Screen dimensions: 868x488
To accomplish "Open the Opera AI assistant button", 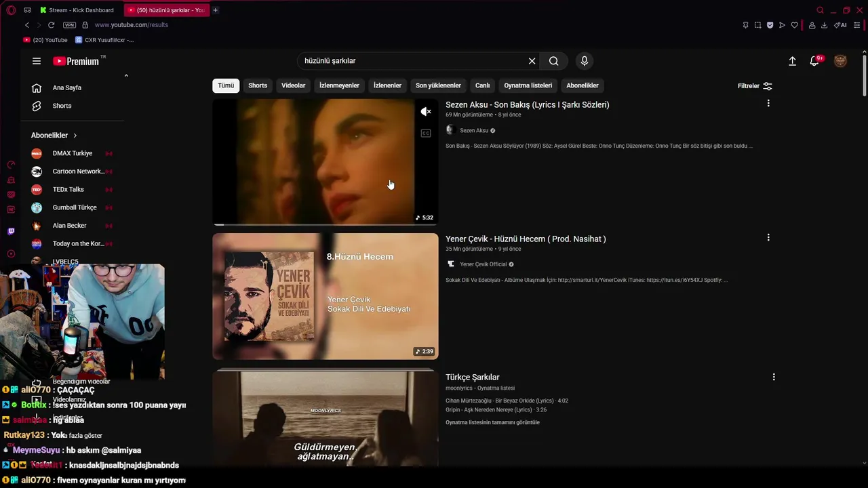I will pos(841,25).
